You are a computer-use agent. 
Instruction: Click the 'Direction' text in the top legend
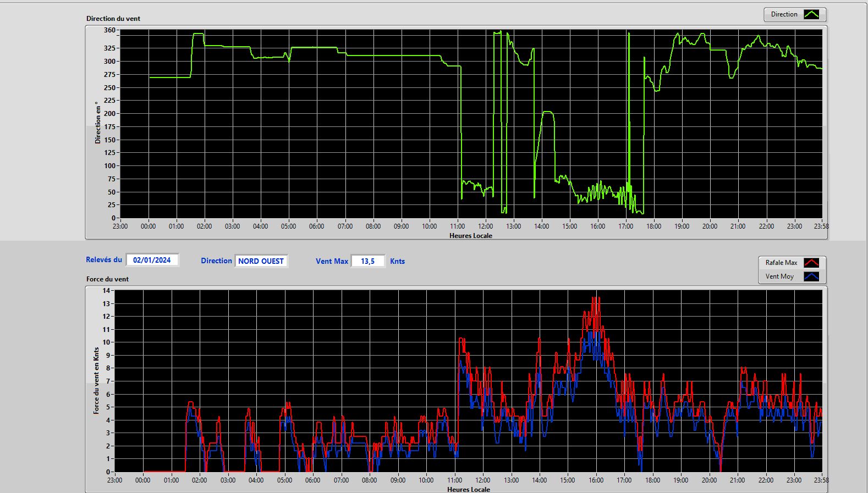(x=784, y=15)
